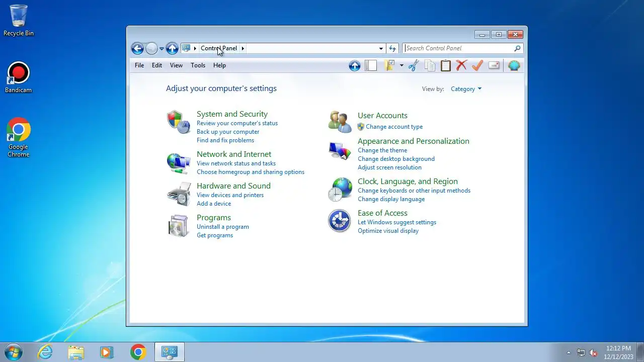Click the Up arrow beside the address bar
The width and height of the screenshot is (644, 362).
[172, 48]
